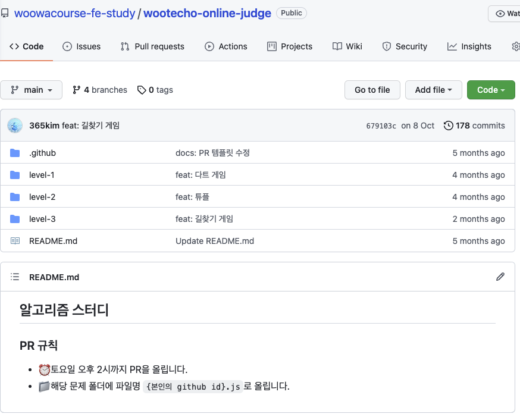The image size is (520, 420).
Task: Open commit feat: 튜플
Action: coord(192,197)
